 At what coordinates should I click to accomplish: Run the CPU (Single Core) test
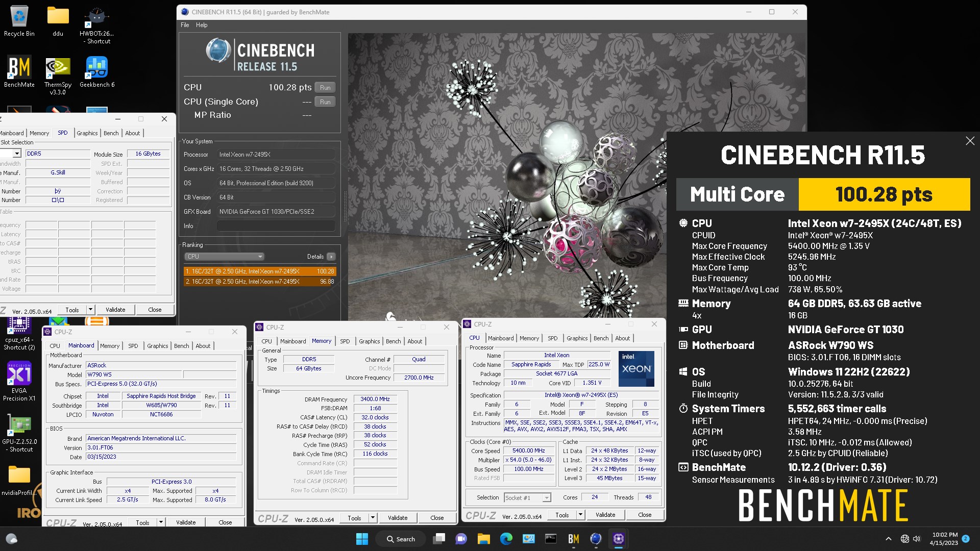[x=325, y=102]
